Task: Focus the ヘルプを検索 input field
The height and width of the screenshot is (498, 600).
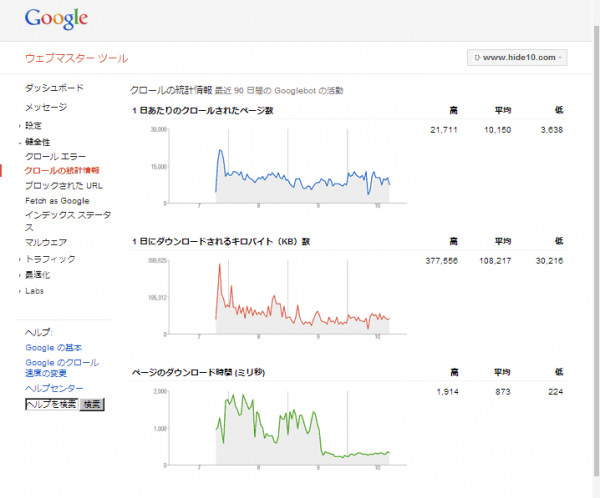Action: click(52, 404)
